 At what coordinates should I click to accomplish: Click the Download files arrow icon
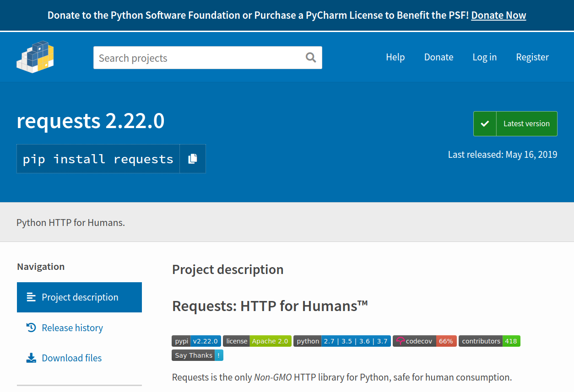tap(30, 358)
